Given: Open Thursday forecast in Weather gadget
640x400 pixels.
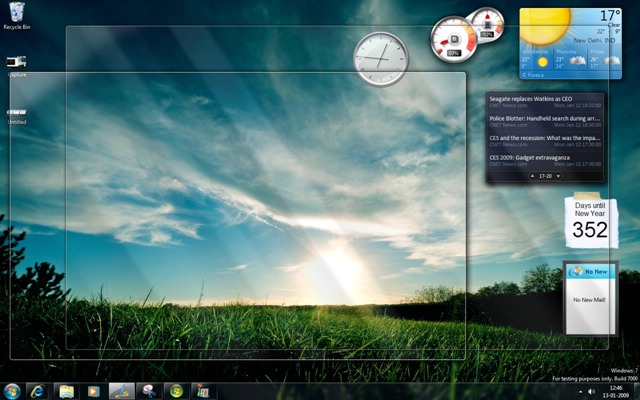Looking at the screenshot, I should coord(570,59).
